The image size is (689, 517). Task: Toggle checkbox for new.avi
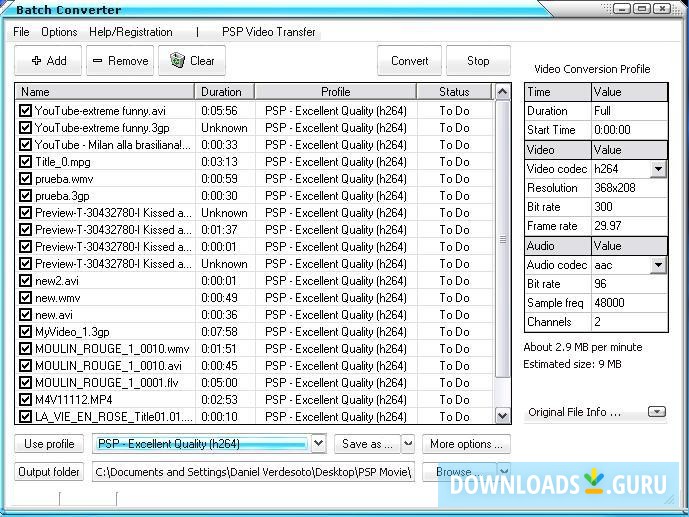point(25,315)
